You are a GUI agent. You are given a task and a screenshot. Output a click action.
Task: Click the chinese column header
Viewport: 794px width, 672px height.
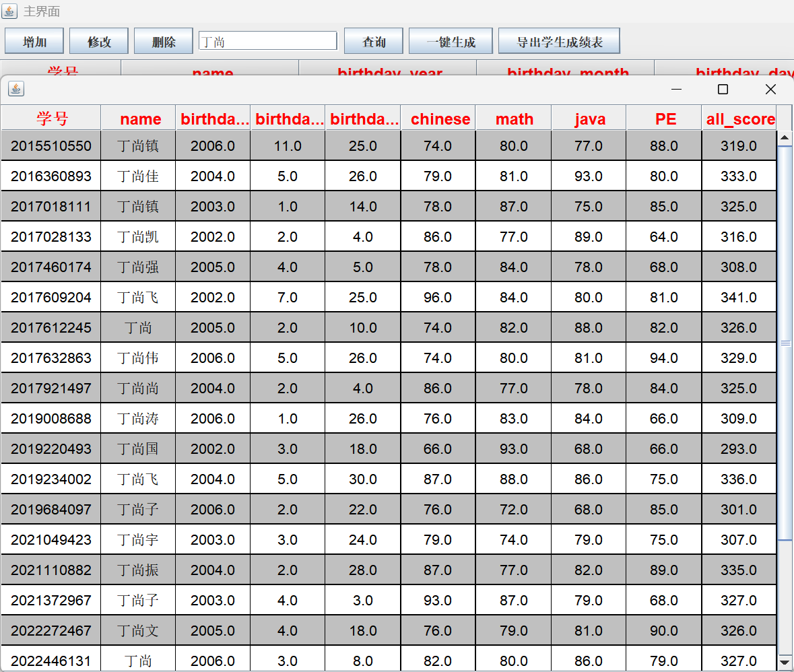point(440,119)
